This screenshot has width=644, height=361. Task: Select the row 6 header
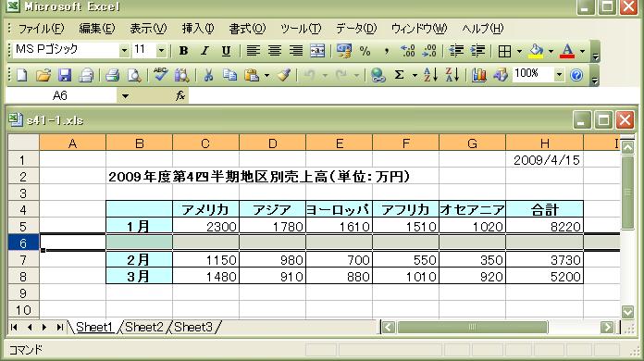(23, 243)
